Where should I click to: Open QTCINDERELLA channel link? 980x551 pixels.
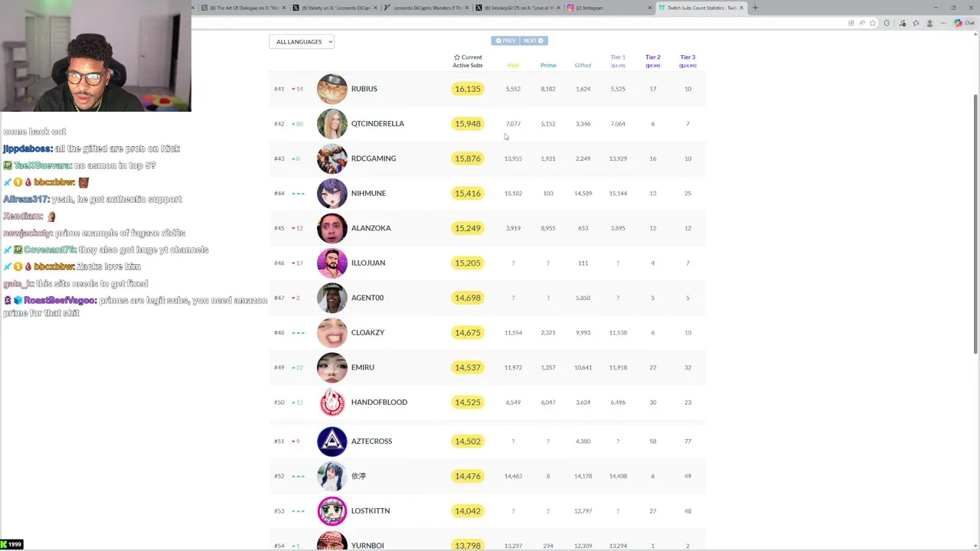[x=377, y=124]
